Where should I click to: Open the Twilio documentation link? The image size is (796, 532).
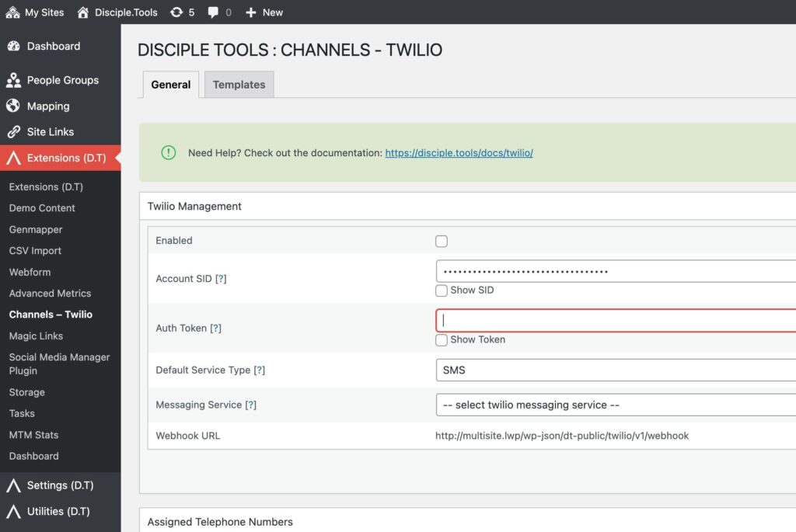tap(459, 153)
